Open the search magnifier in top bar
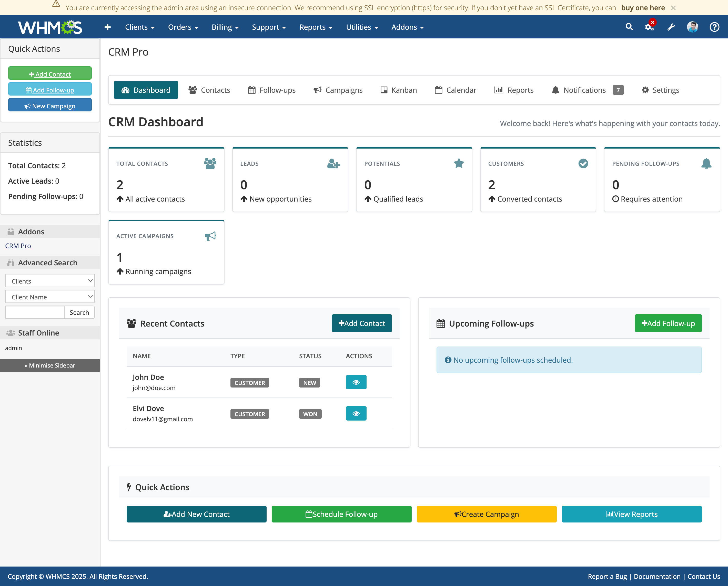This screenshot has height=586, width=728. 629,27
